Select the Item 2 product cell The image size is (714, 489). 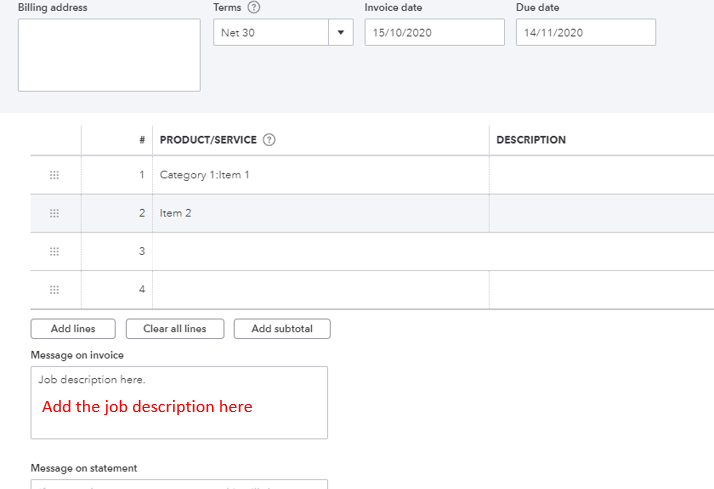click(320, 213)
